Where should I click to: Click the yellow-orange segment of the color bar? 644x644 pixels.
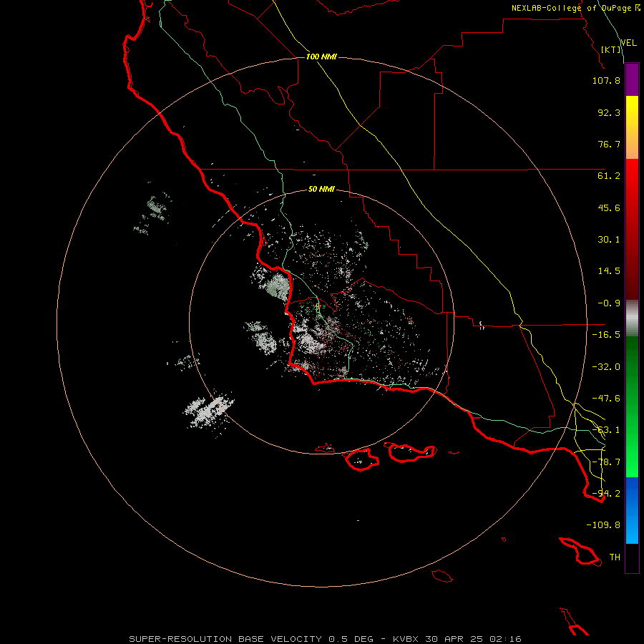[x=632, y=127]
